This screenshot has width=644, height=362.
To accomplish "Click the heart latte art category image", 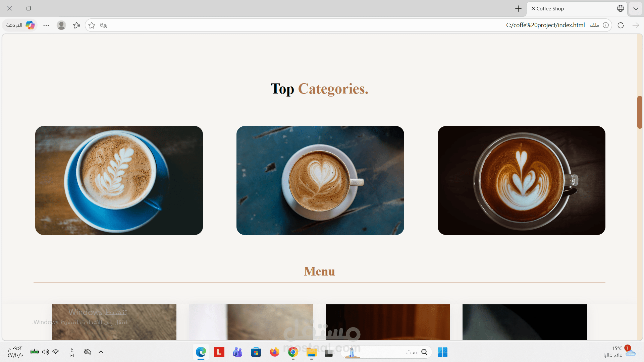I will 320,180.
